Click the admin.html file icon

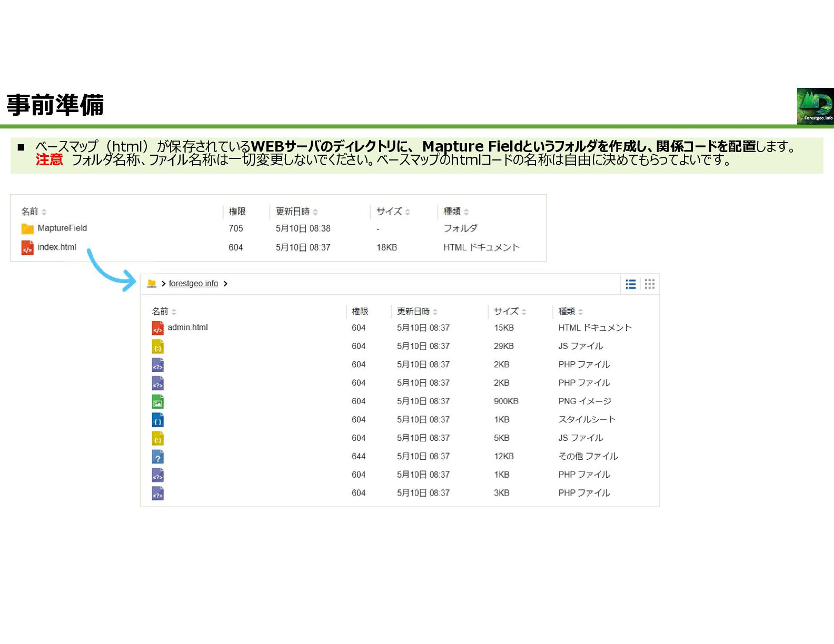point(157,328)
